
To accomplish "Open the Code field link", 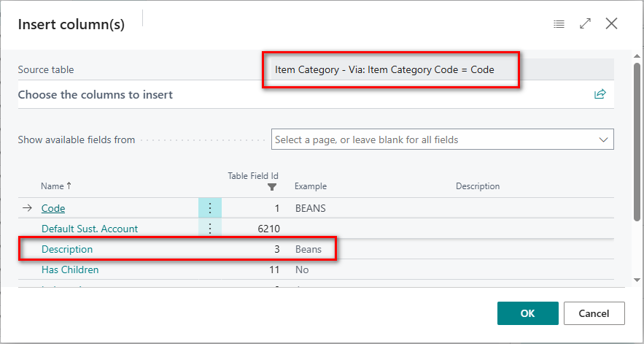I will coord(53,208).
